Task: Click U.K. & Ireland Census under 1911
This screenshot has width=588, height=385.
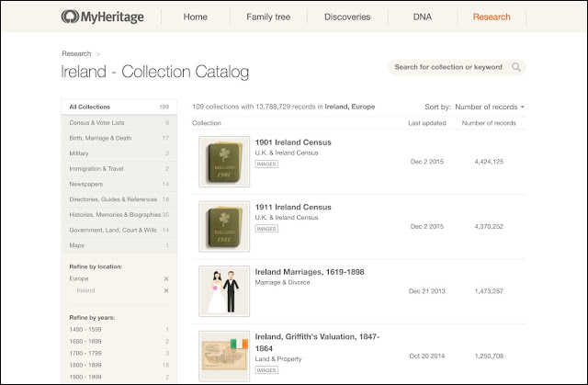Action: click(287, 218)
